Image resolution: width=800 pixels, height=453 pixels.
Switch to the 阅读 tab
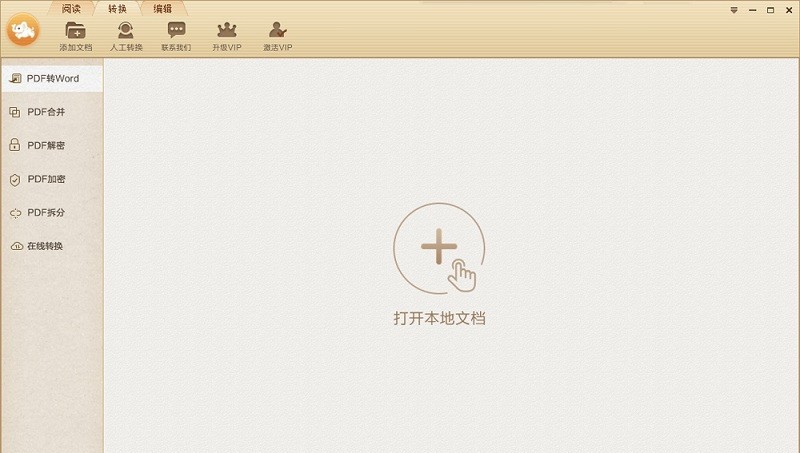coord(71,9)
